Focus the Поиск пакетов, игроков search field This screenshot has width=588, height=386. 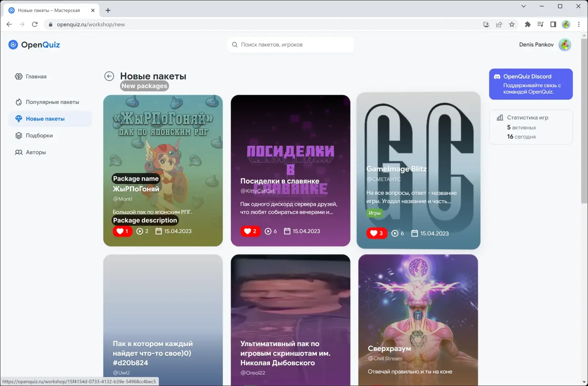pos(290,45)
